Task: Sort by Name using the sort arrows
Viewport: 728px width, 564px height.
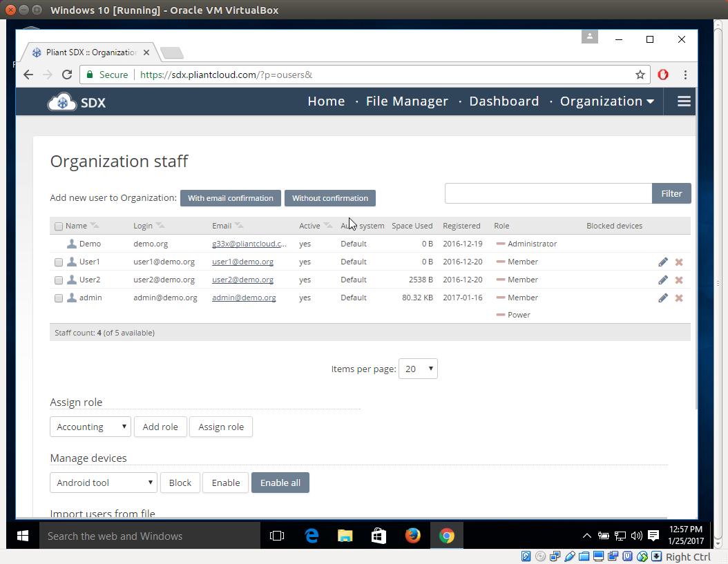Action: coord(95,226)
